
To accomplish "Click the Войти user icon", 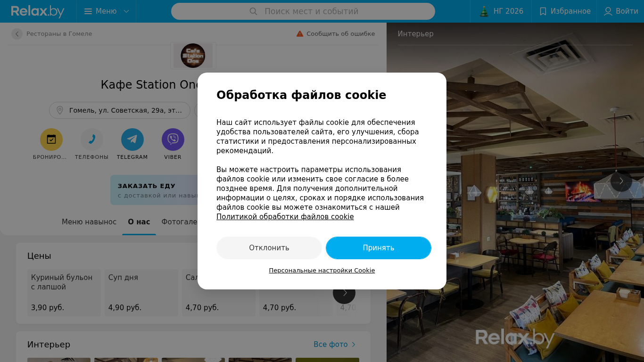I will coord(608,11).
